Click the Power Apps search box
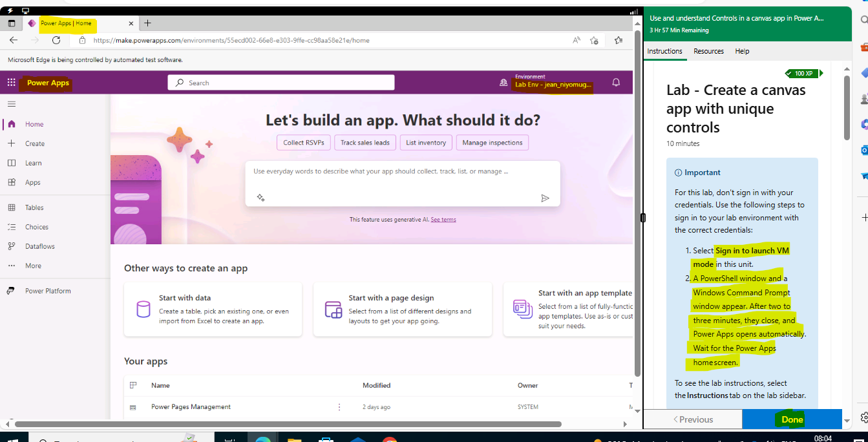868x442 pixels. [281, 83]
